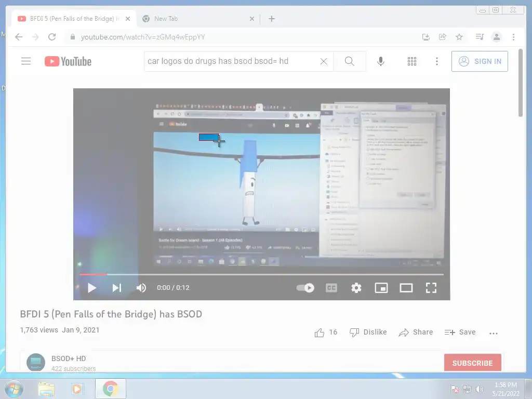Toggle closed captions

coord(331,288)
